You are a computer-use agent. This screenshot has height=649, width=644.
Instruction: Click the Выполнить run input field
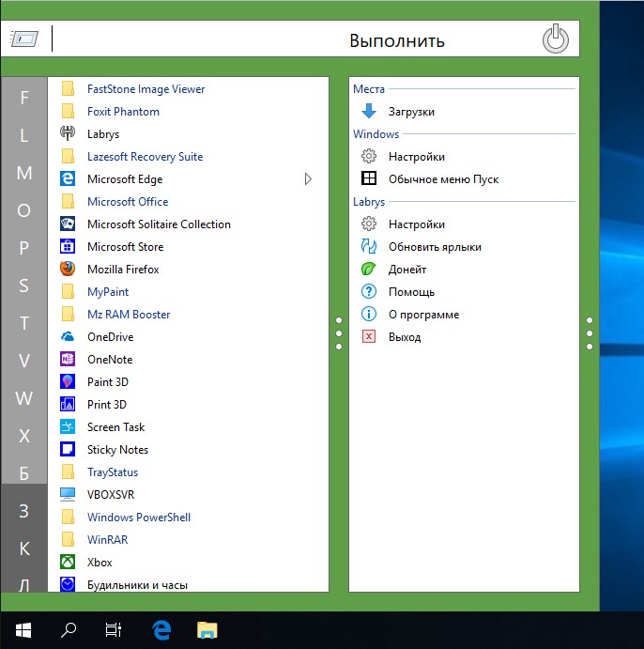[x=289, y=39]
